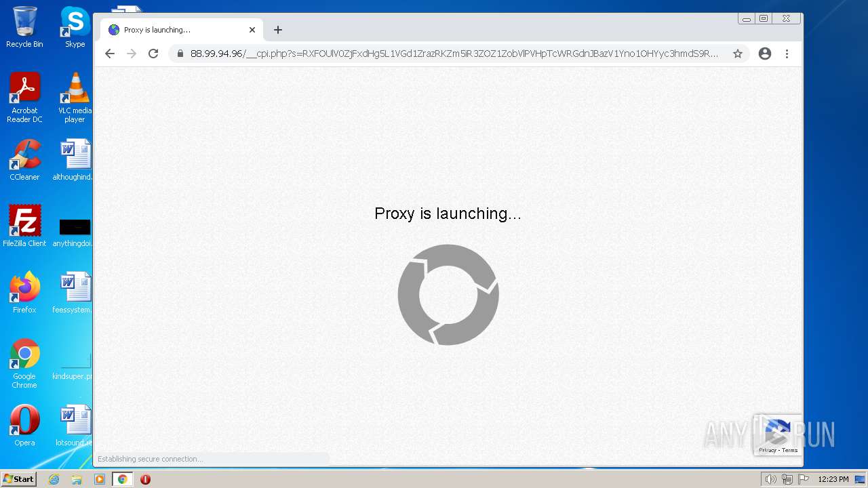The width and height of the screenshot is (868, 488).
Task: Select the 'Proxy is launching...' tab
Action: pyautogui.click(x=182, y=30)
